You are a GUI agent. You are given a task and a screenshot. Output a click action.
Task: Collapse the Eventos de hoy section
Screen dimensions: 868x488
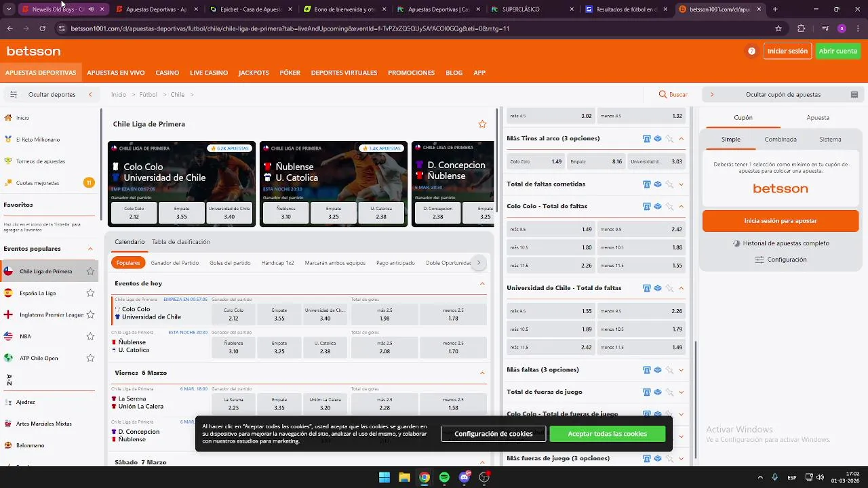[482, 283]
